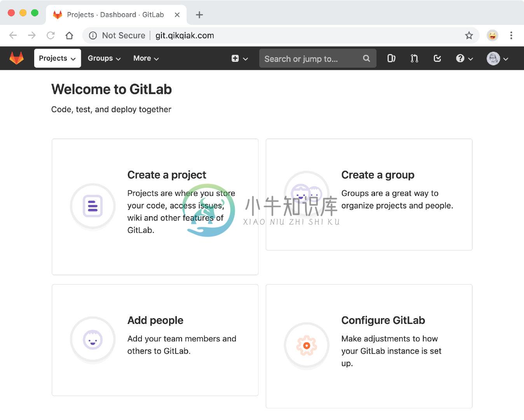This screenshot has height=420, width=524.
Task: Click the text Make adjustments to how
Action: point(390,339)
